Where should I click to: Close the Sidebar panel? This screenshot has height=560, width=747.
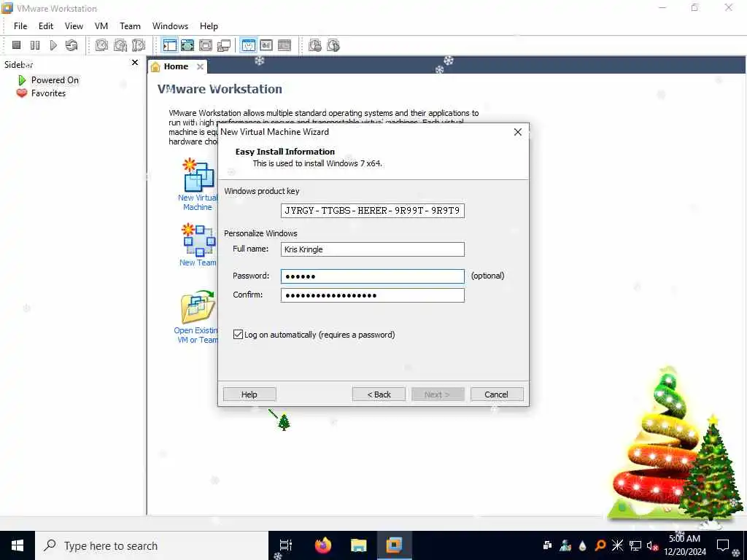click(x=135, y=63)
